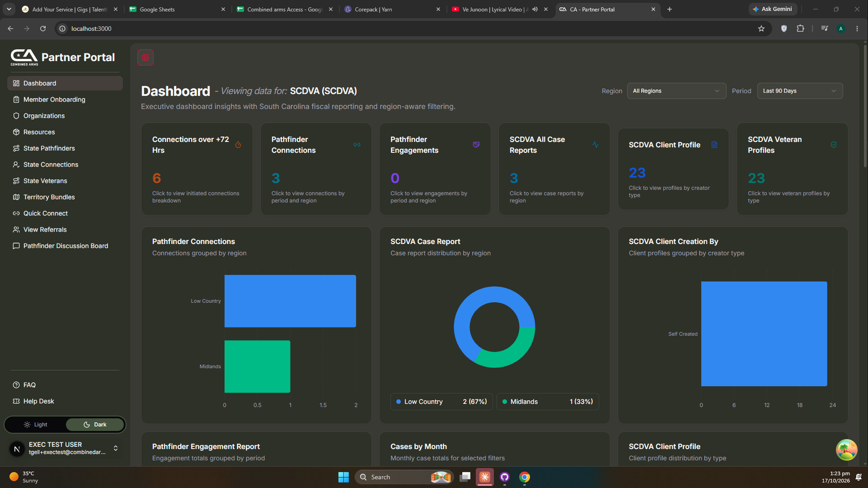
Task: Switch to Light theme
Action: pos(36,425)
